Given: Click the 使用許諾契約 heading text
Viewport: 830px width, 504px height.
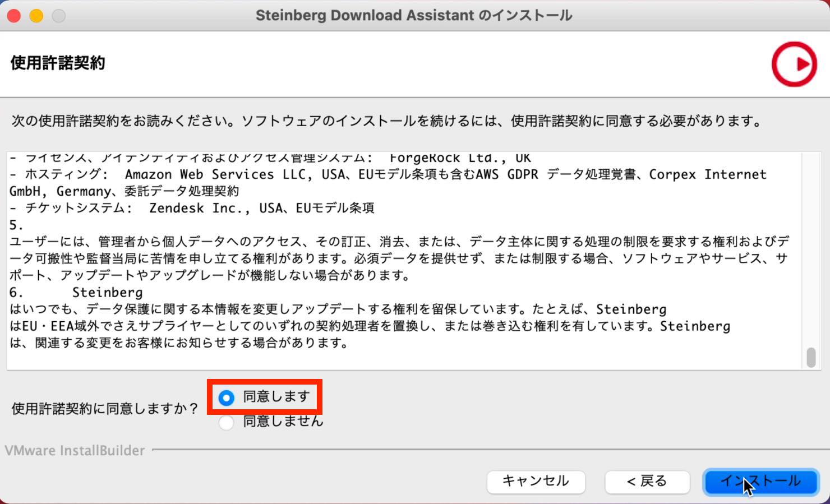Looking at the screenshot, I should 58,63.
